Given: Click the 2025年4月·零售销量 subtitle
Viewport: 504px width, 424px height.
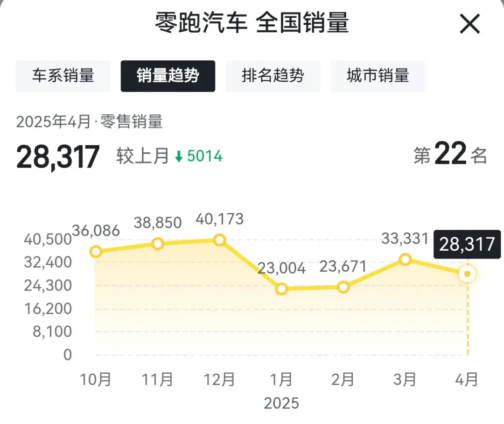Looking at the screenshot, I should [89, 121].
